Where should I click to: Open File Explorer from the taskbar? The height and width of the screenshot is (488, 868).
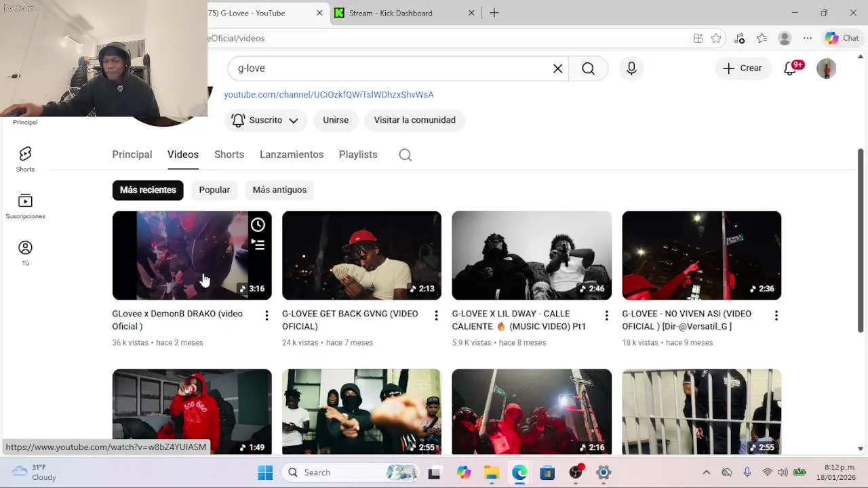492,472
